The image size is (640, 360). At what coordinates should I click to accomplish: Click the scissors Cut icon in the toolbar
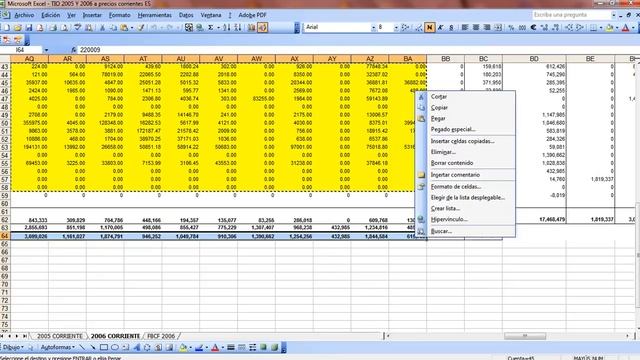tap(102, 27)
